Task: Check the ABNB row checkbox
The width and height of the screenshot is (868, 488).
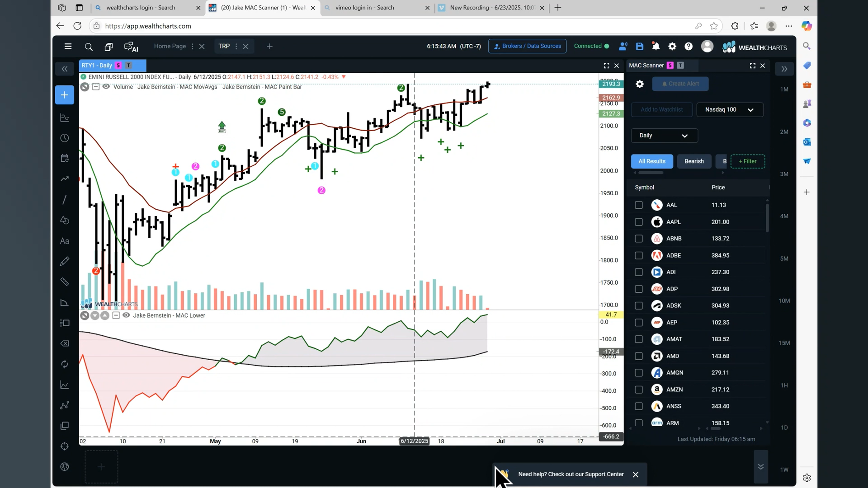Action: point(638,239)
